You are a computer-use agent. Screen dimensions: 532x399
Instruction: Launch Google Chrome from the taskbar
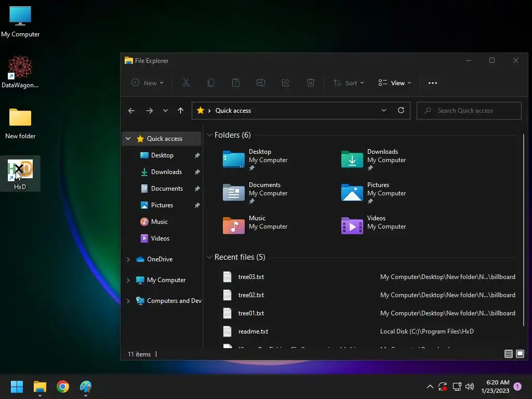tap(63, 387)
